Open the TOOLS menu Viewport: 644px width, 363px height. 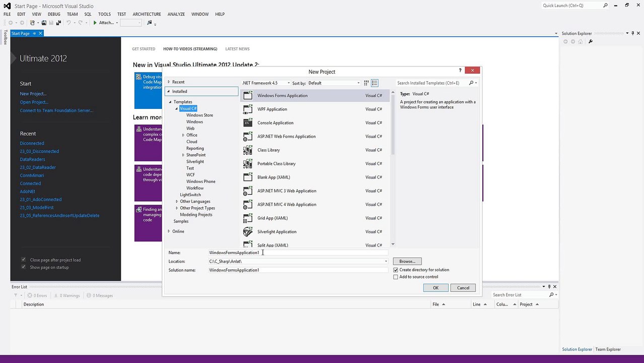coord(104,14)
